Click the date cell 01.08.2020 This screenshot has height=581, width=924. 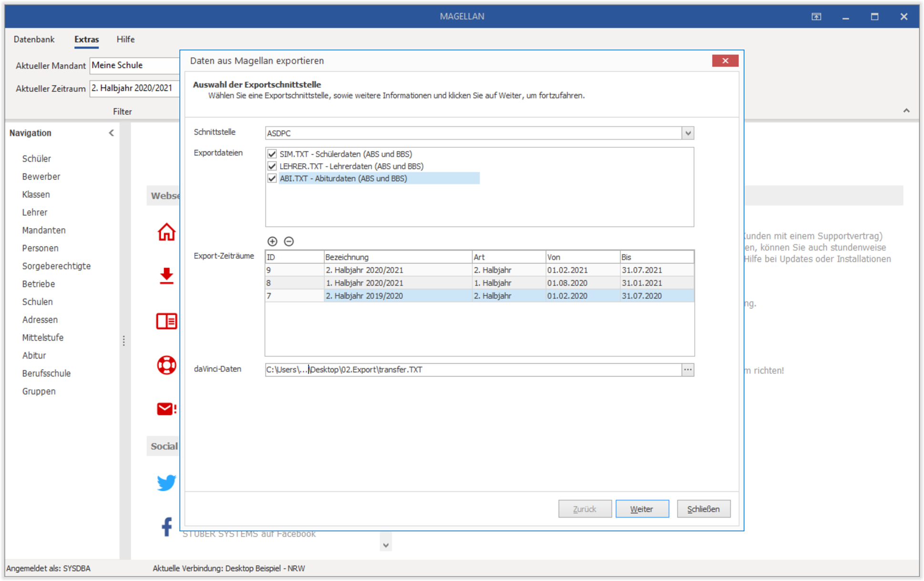583,283
